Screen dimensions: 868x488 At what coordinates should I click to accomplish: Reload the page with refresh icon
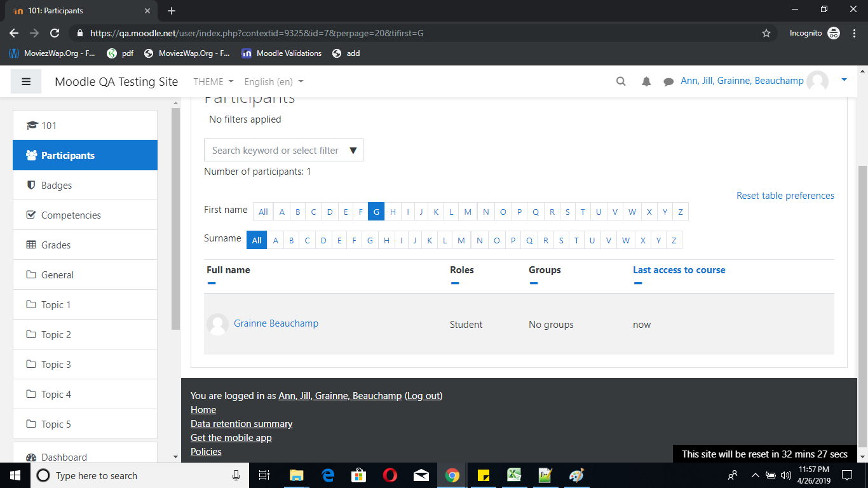point(55,33)
